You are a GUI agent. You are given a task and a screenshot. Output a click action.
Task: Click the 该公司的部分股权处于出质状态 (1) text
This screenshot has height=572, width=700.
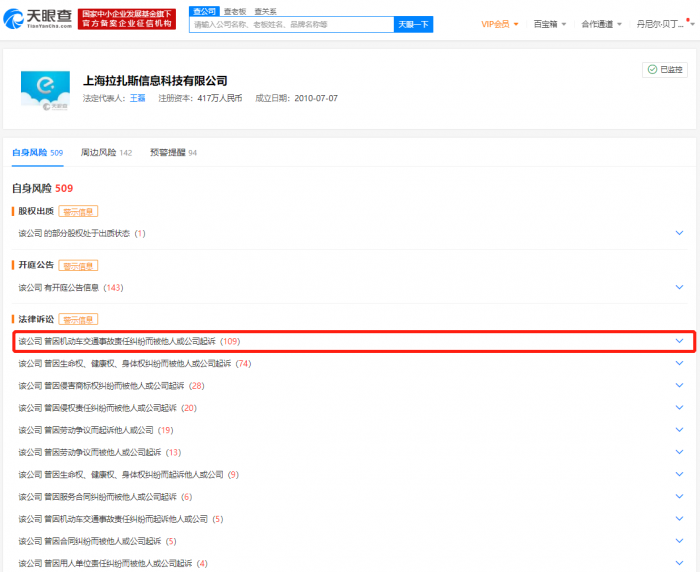click(x=82, y=234)
